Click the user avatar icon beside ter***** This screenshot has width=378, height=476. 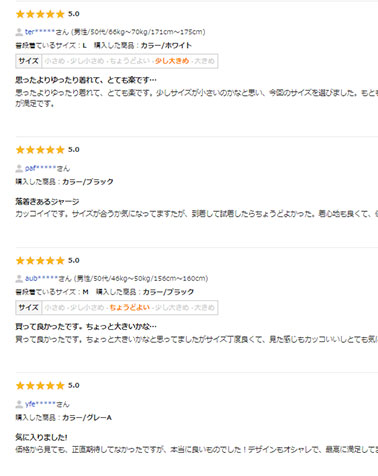[19, 32]
